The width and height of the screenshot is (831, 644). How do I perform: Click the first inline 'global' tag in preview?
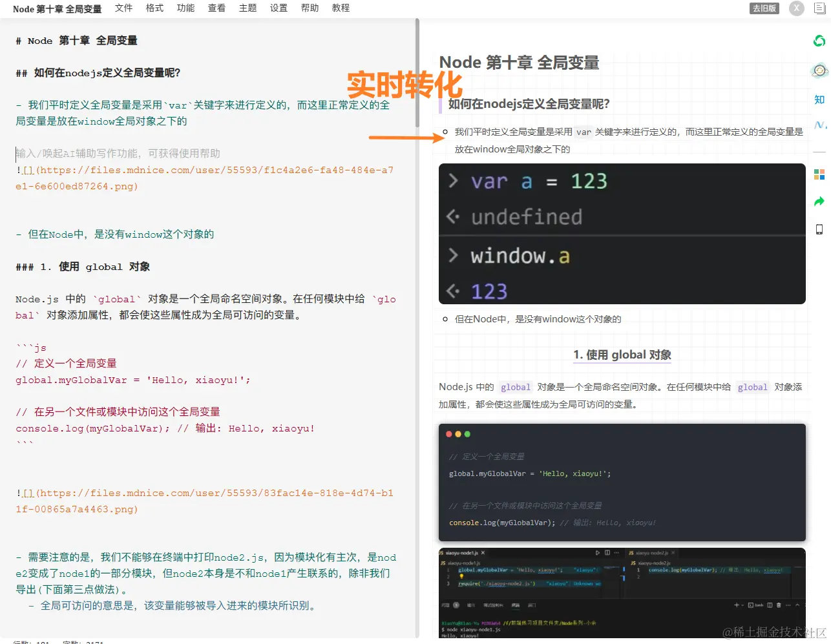[x=516, y=387]
